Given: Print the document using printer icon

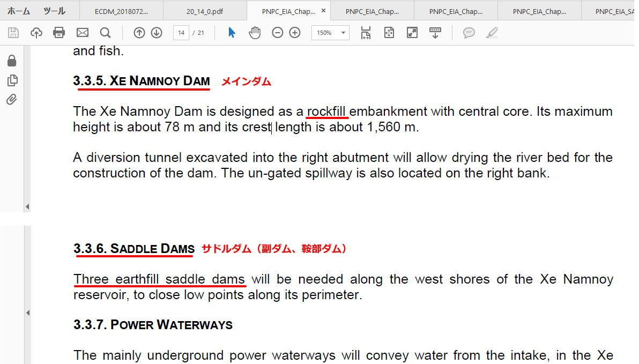Looking at the screenshot, I should coord(59,33).
